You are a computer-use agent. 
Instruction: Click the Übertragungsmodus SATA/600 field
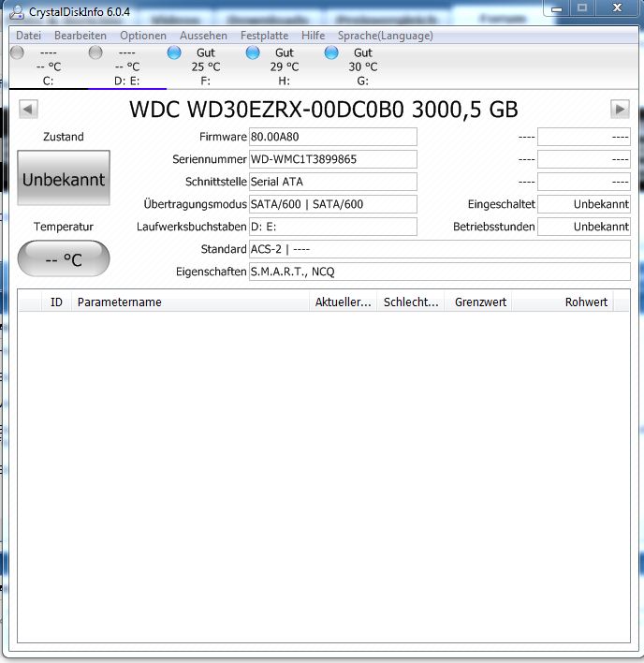(x=333, y=204)
